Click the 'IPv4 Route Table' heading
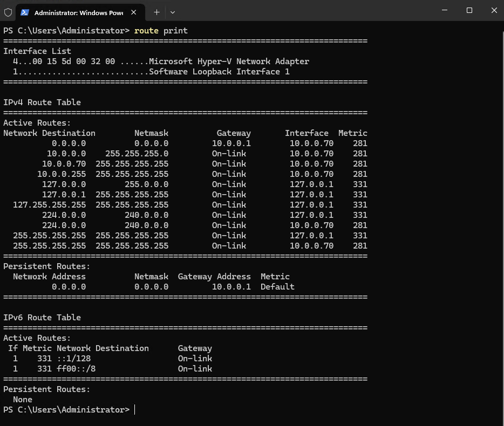Viewport: 504px width, 426px height. [x=42, y=102]
